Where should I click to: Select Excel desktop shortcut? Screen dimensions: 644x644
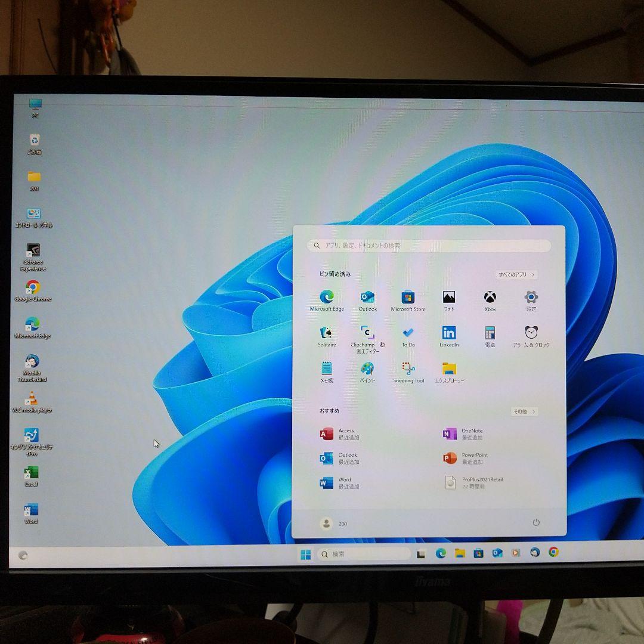click(x=31, y=476)
